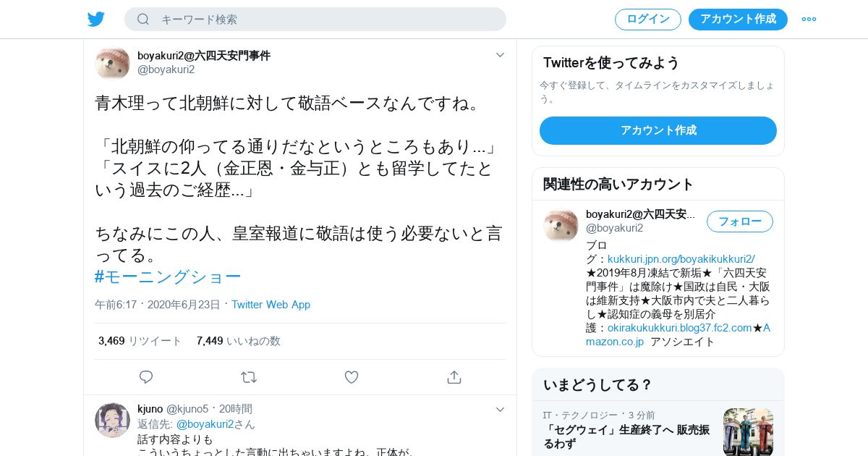Retweet the main tweet

click(x=249, y=377)
